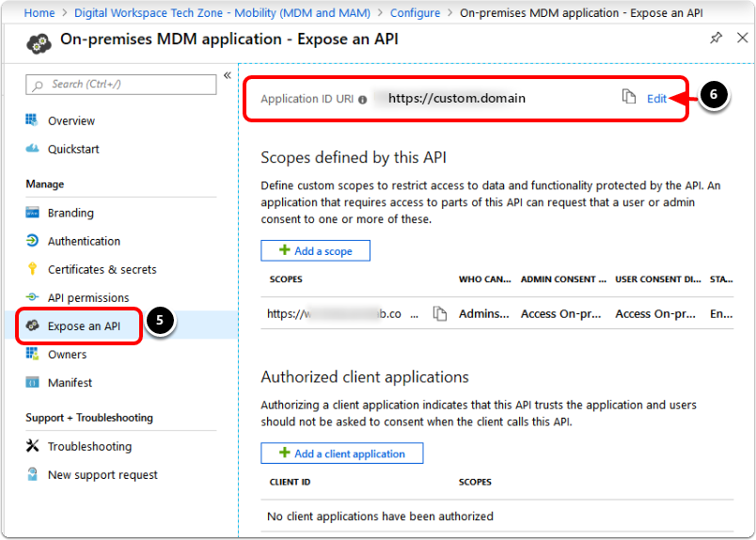Screen dimensions: 756x540
Task: Click the info icon next to Application ID URI
Action: pos(362,99)
